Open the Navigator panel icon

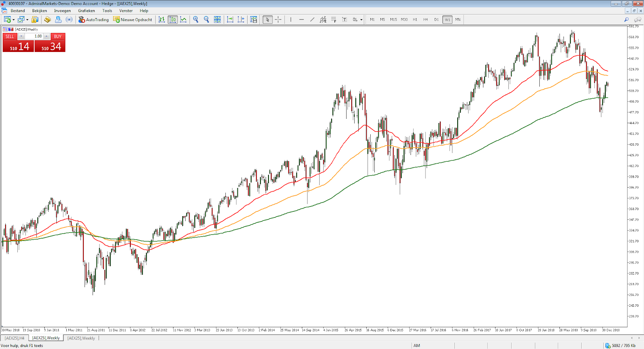pos(58,19)
